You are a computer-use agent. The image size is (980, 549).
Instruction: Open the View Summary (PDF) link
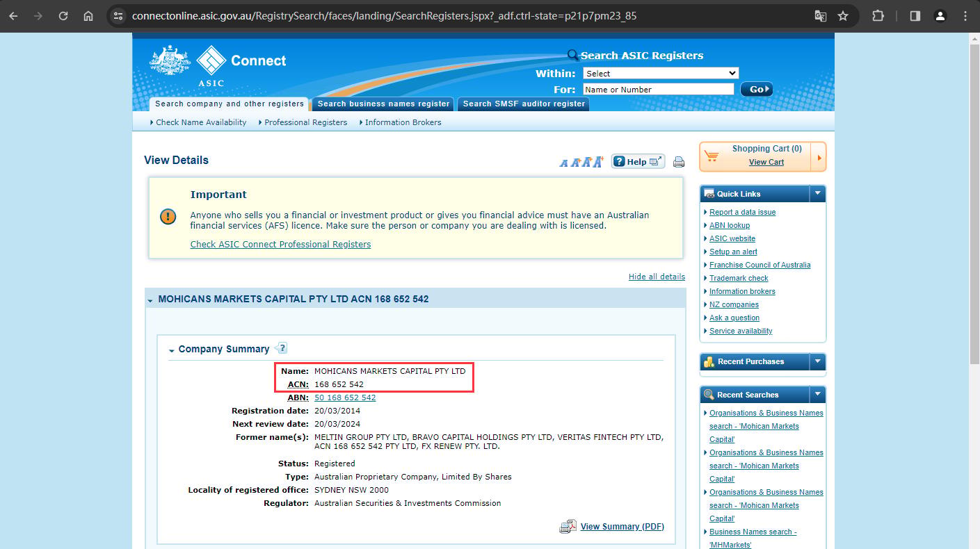[x=622, y=527]
